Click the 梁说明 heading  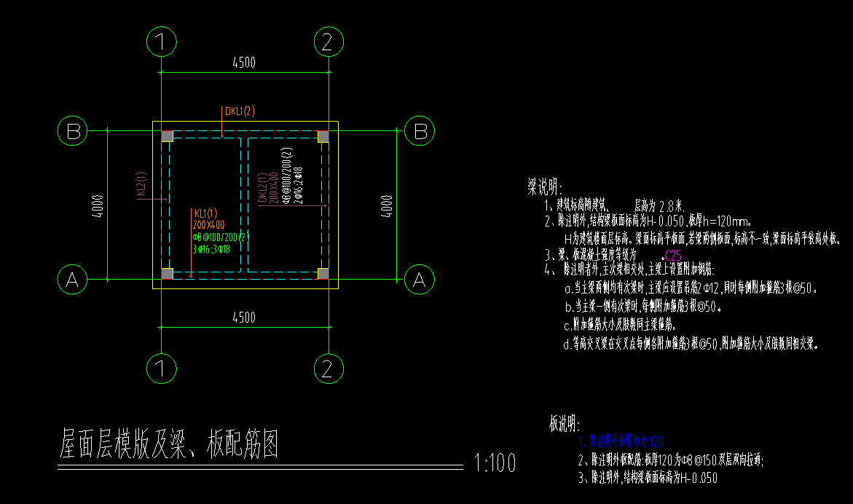coord(545,186)
